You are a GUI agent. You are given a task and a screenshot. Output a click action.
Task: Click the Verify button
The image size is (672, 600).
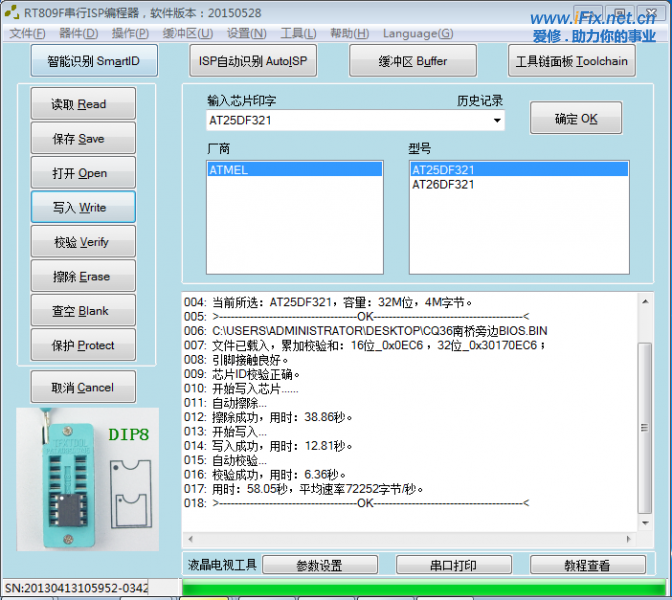tap(83, 242)
